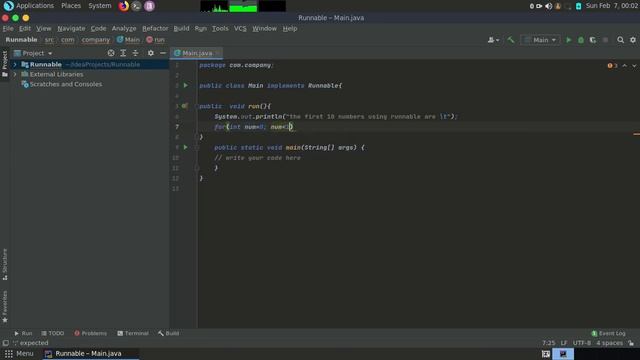This screenshot has height=360, width=640.
Task: Toggle tool window bars icon in status bar
Action: coord(5,343)
